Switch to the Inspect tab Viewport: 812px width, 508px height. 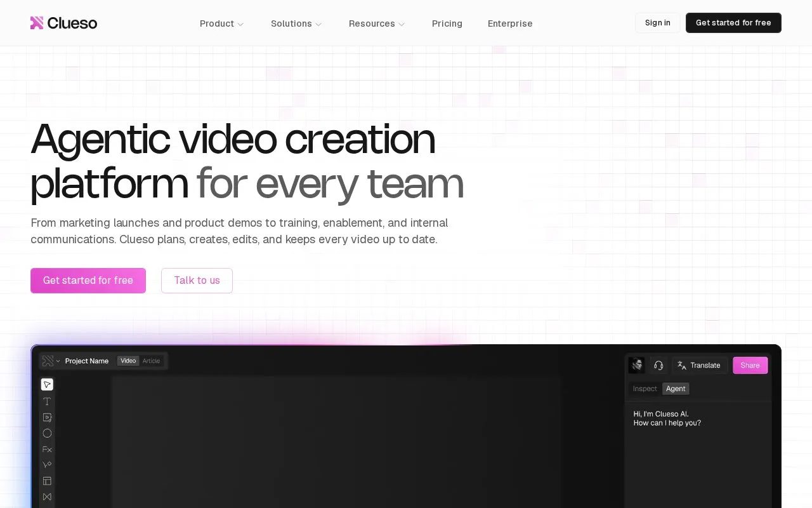[x=645, y=389]
